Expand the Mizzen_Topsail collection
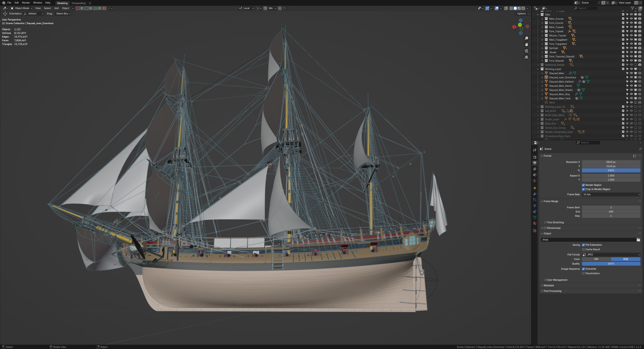644x349 pixels. (542, 35)
